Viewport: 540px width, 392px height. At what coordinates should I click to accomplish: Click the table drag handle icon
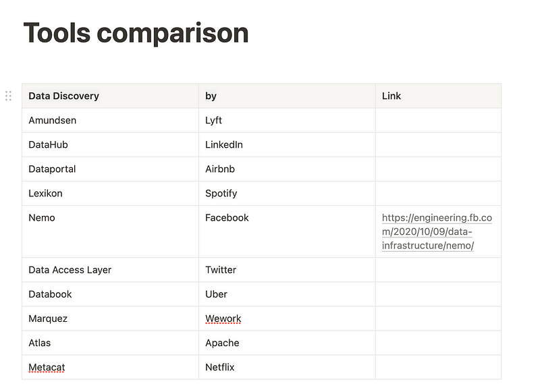tap(9, 96)
